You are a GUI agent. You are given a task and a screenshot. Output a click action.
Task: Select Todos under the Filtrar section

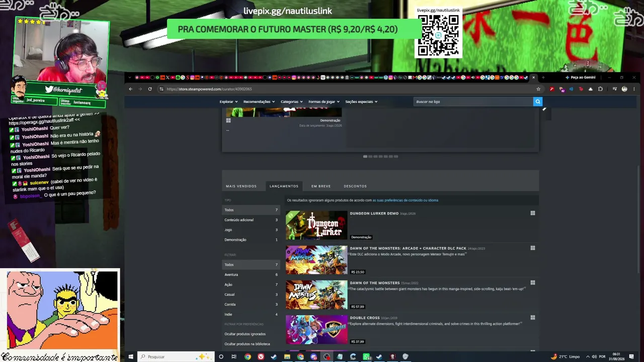(251, 264)
